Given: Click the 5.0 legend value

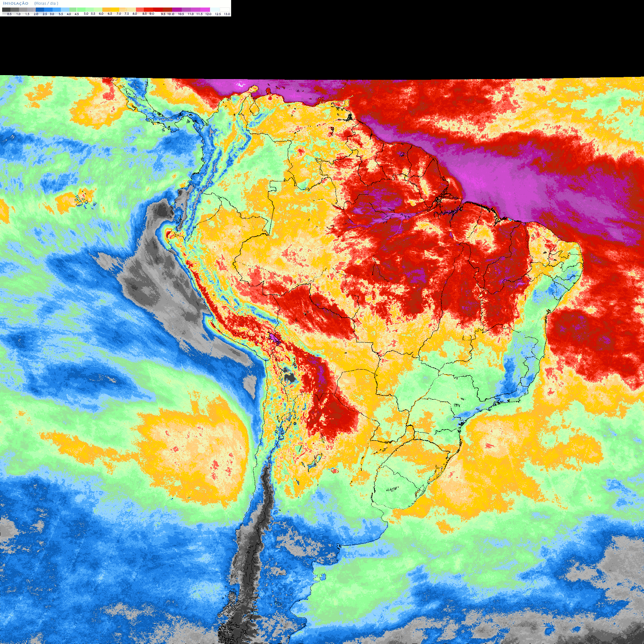Looking at the screenshot, I should [x=86, y=14].
